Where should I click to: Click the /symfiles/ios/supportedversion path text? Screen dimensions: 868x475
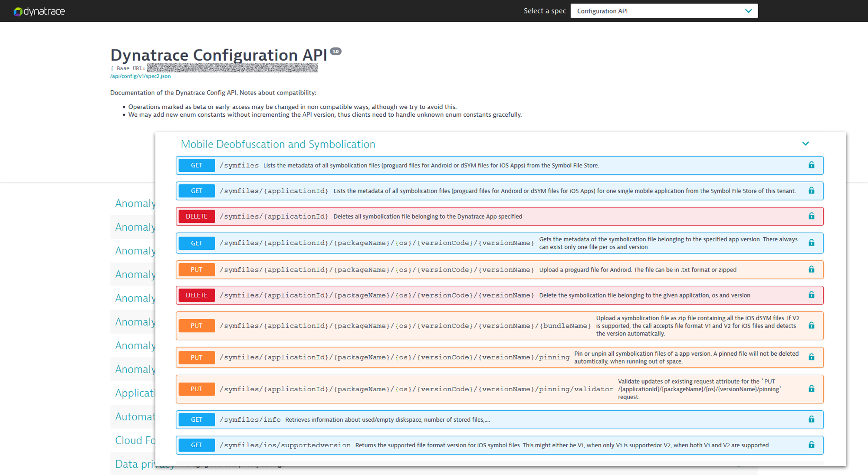(285, 445)
